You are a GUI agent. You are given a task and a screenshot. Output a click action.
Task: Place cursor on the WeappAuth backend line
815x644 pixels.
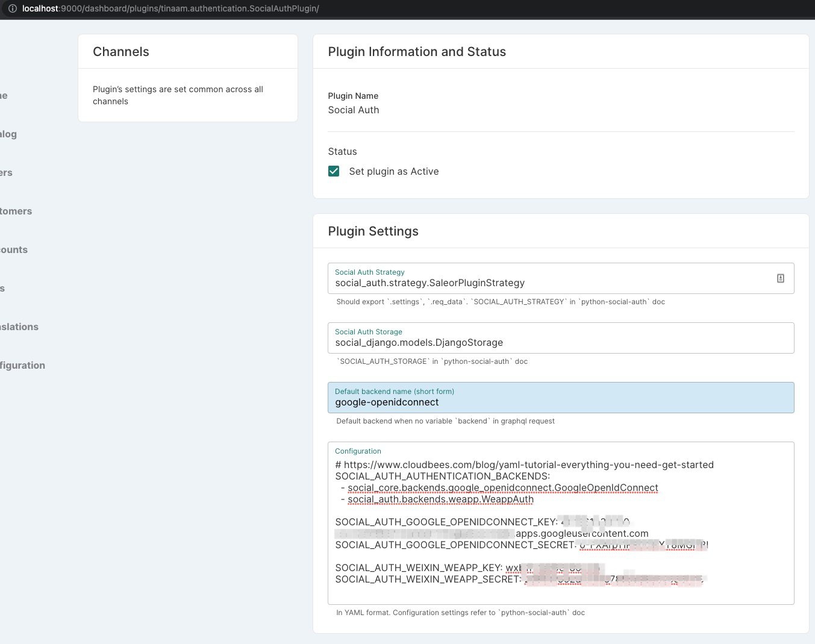440,499
